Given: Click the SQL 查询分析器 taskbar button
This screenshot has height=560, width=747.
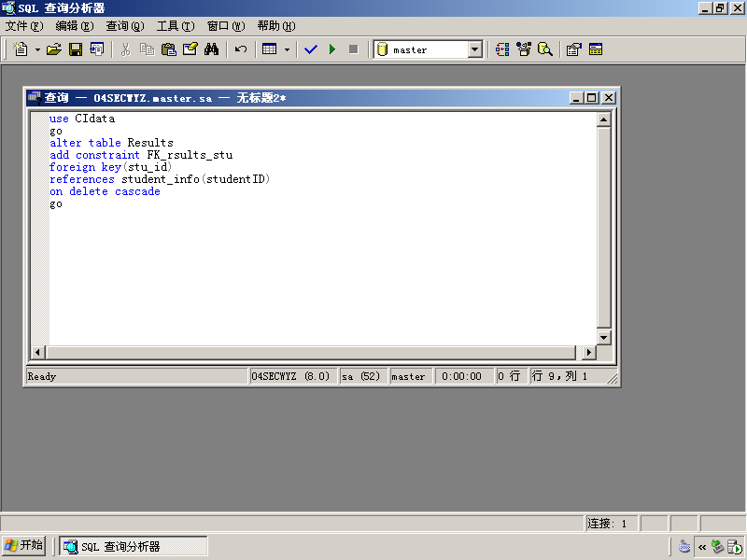Looking at the screenshot, I should [x=133, y=546].
